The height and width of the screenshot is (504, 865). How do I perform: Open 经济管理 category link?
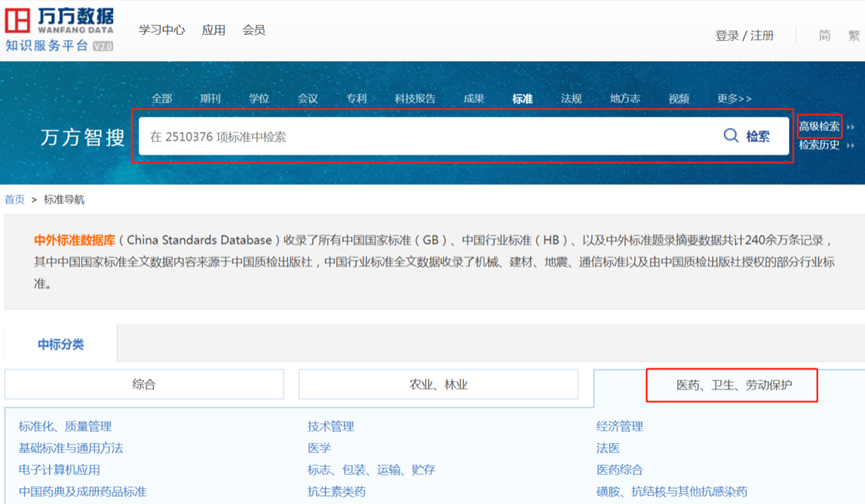620,426
